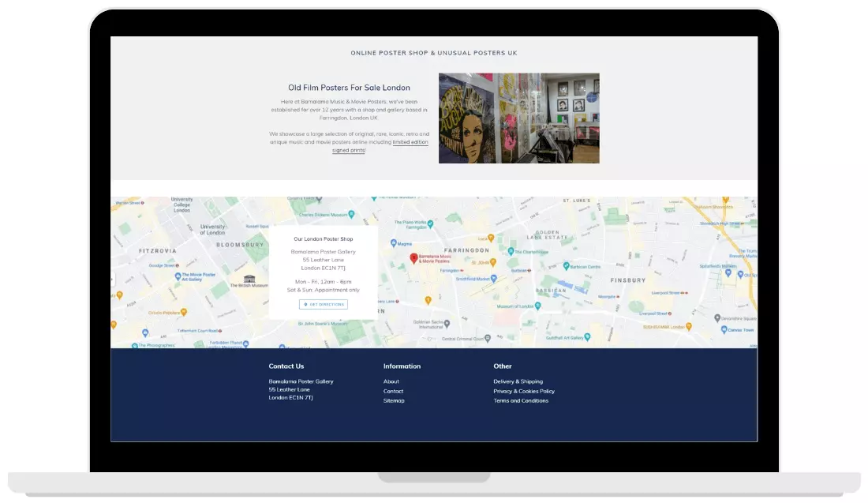This screenshot has width=868, height=503.
Task: Open the St. JOHN restaurant pin
Action: pos(492,262)
